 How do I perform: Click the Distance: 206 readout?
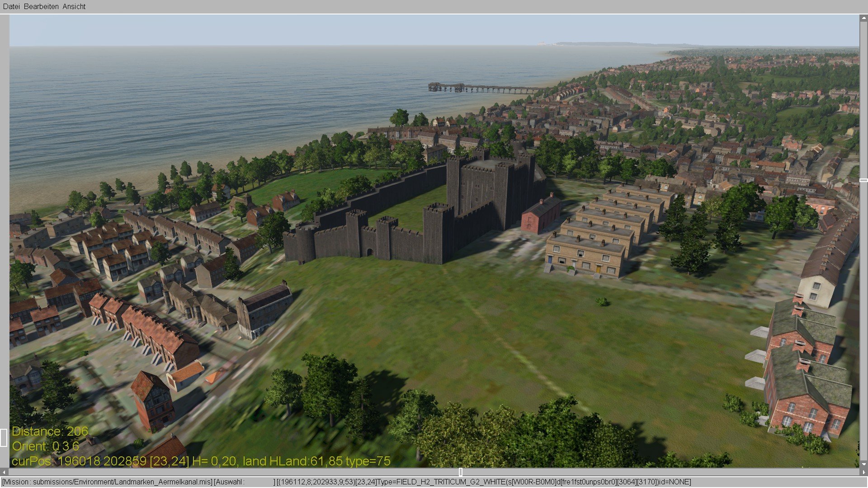(x=50, y=431)
